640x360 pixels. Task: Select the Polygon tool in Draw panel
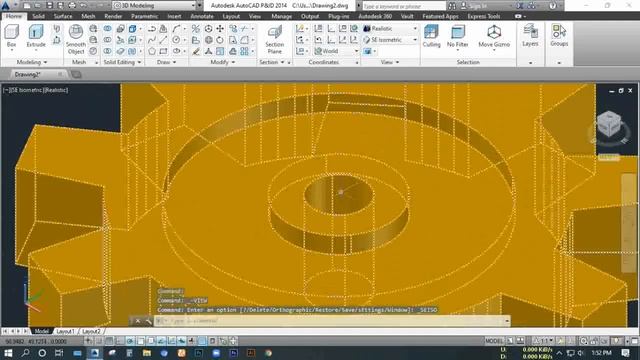pos(152,51)
